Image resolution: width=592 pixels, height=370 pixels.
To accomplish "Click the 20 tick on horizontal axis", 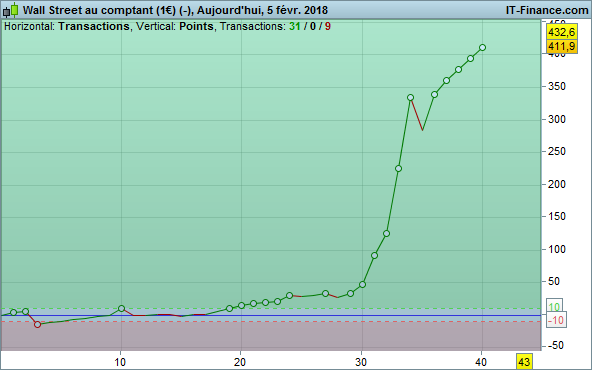I will 240,362.
